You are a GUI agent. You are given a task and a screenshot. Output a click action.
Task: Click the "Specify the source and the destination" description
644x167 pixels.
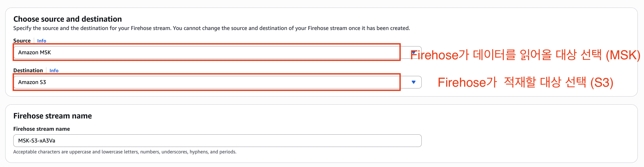pos(104,28)
